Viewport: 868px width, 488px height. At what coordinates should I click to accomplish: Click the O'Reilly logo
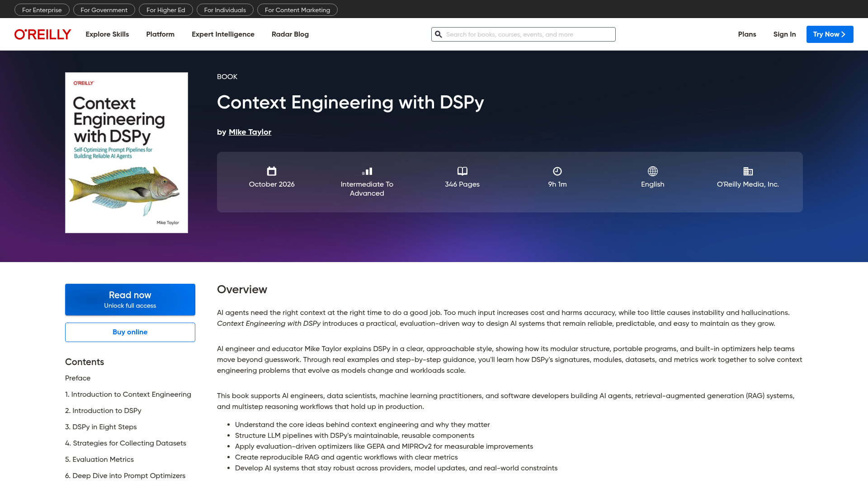[42, 34]
